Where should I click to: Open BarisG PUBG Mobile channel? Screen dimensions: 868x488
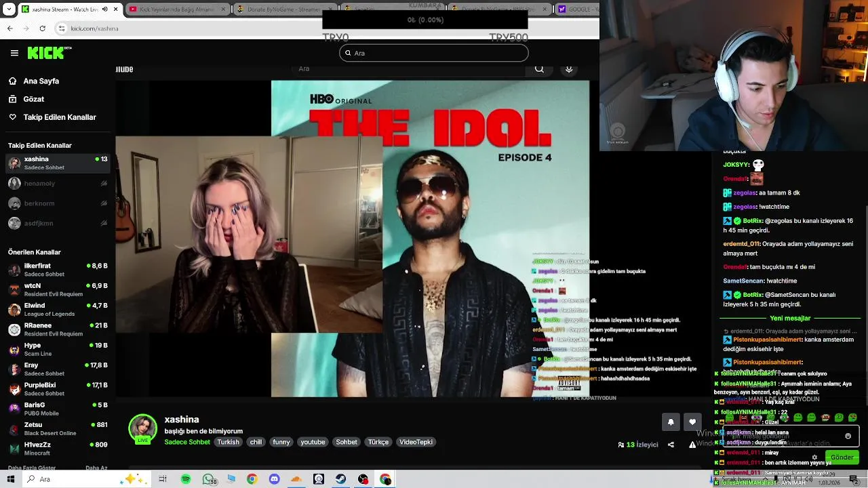point(57,409)
